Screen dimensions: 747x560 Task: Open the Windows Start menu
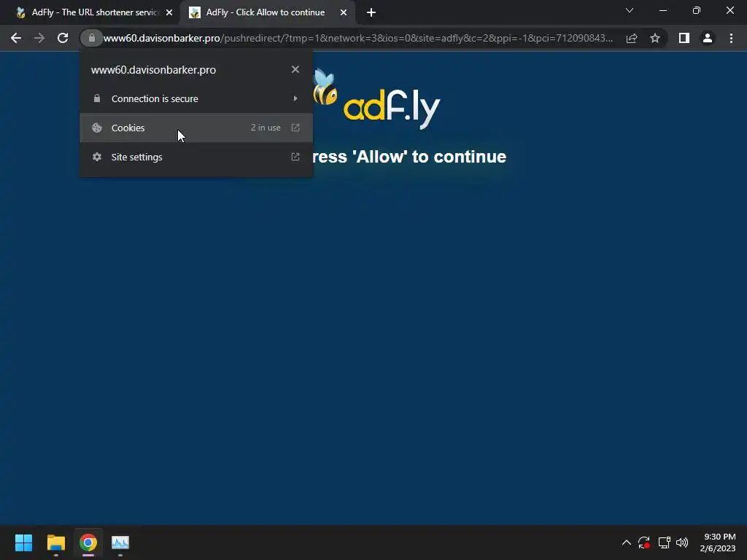23,542
